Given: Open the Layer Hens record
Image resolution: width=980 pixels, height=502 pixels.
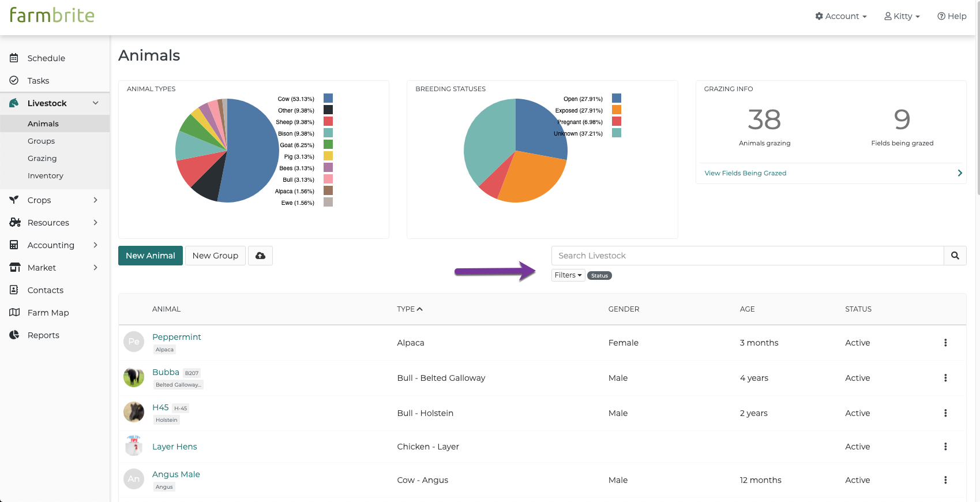Looking at the screenshot, I should (x=175, y=447).
